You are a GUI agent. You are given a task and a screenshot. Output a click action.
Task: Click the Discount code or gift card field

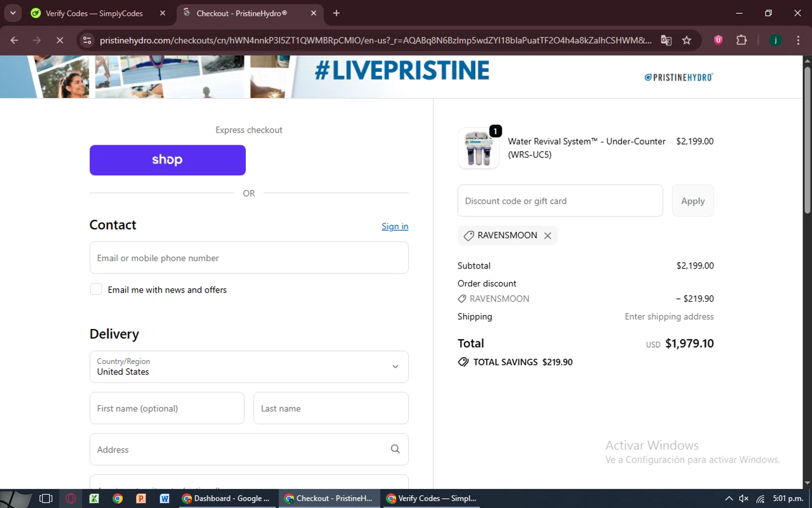[x=560, y=200]
